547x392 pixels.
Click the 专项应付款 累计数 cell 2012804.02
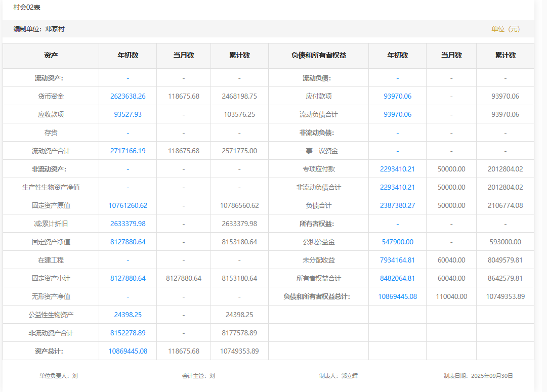pos(505,169)
